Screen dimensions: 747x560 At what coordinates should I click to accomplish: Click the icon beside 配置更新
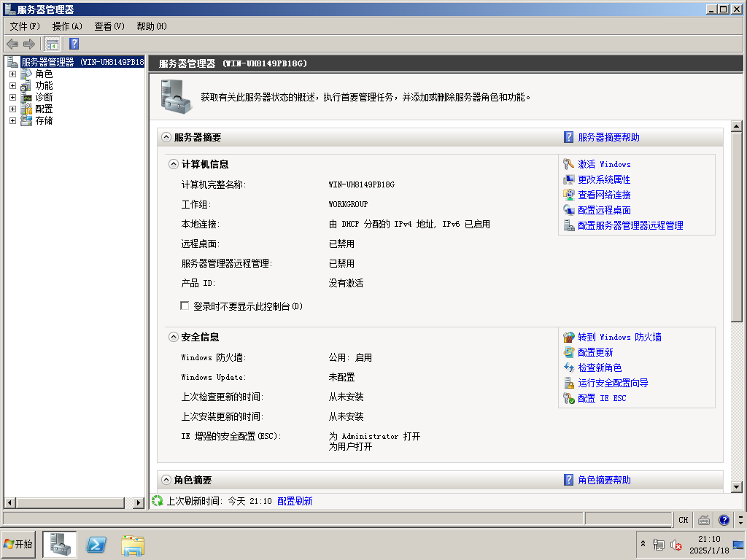568,352
